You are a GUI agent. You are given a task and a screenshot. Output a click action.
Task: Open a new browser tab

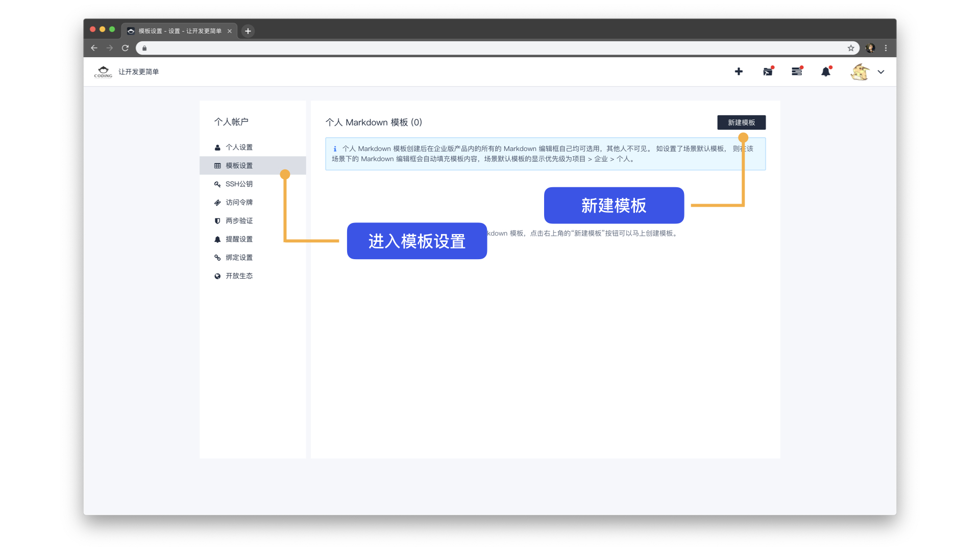click(x=248, y=31)
